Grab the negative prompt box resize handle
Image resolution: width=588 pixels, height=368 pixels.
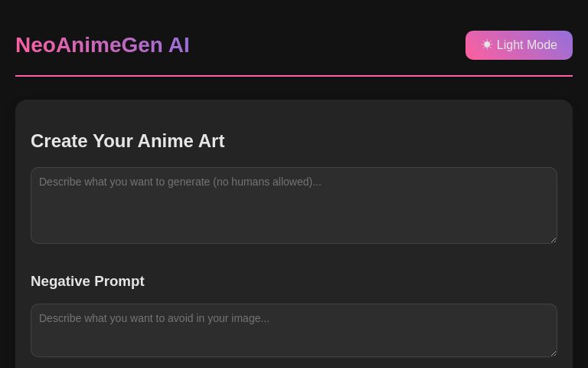click(x=553, y=353)
